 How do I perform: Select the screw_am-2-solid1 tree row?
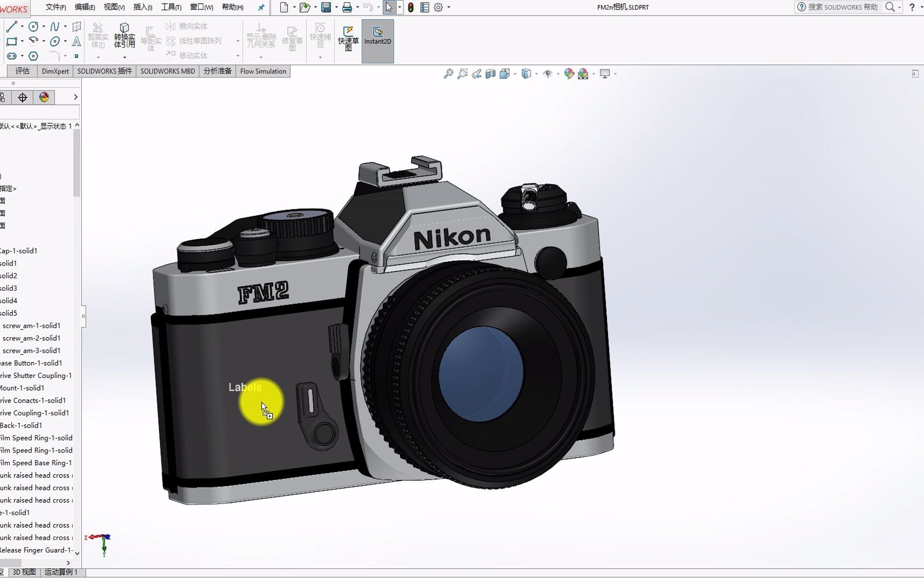tap(32, 338)
